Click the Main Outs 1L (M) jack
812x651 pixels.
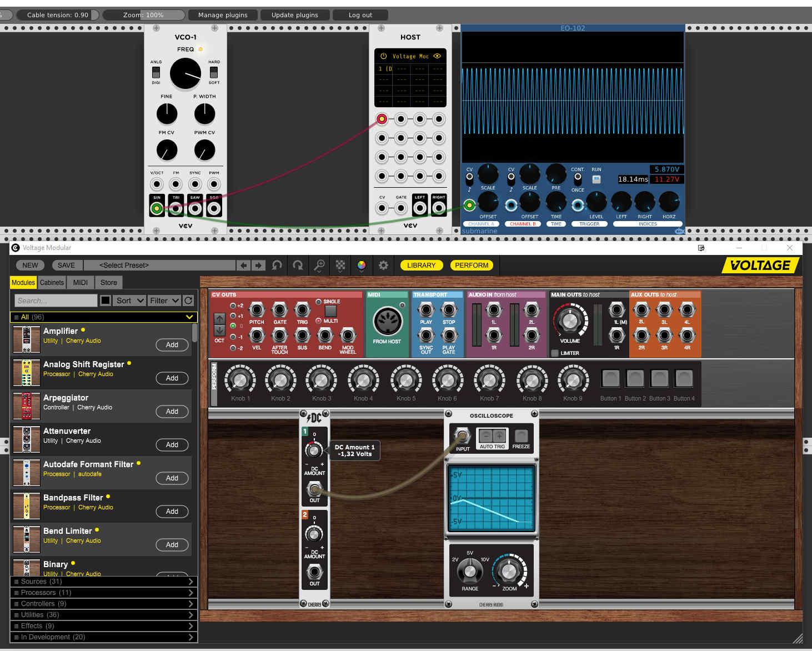(x=616, y=309)
